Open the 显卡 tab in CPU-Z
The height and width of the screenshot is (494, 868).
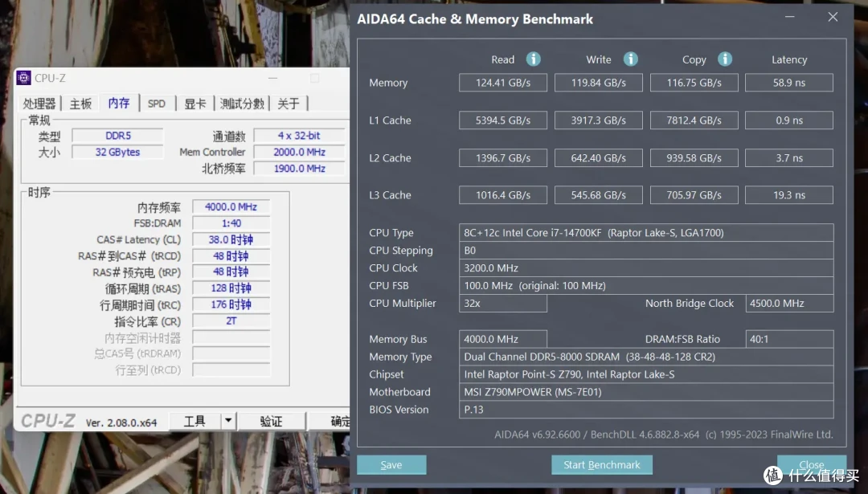click(194, 104)
